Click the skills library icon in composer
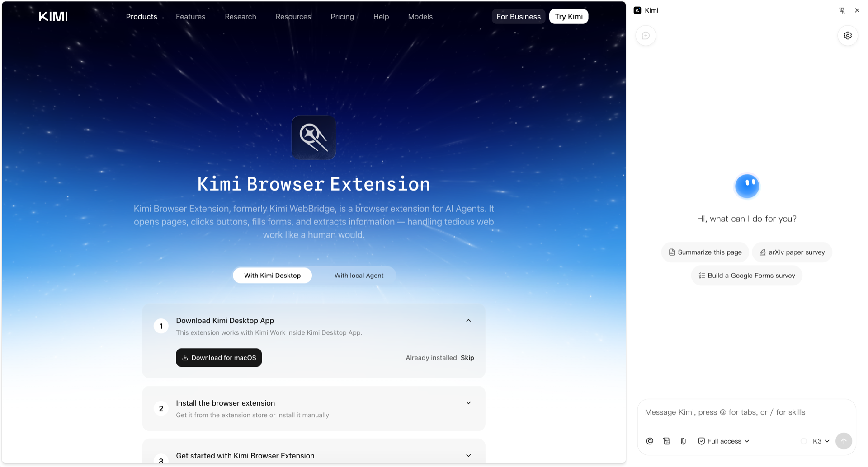This screenshot has height=467, width=868. 666,441
